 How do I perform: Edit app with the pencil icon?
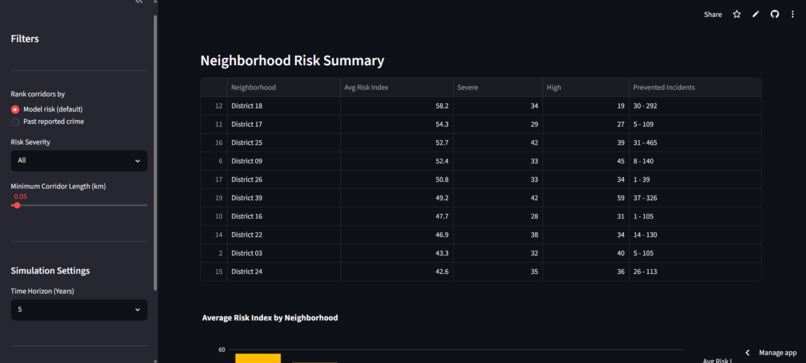point(755,14)
